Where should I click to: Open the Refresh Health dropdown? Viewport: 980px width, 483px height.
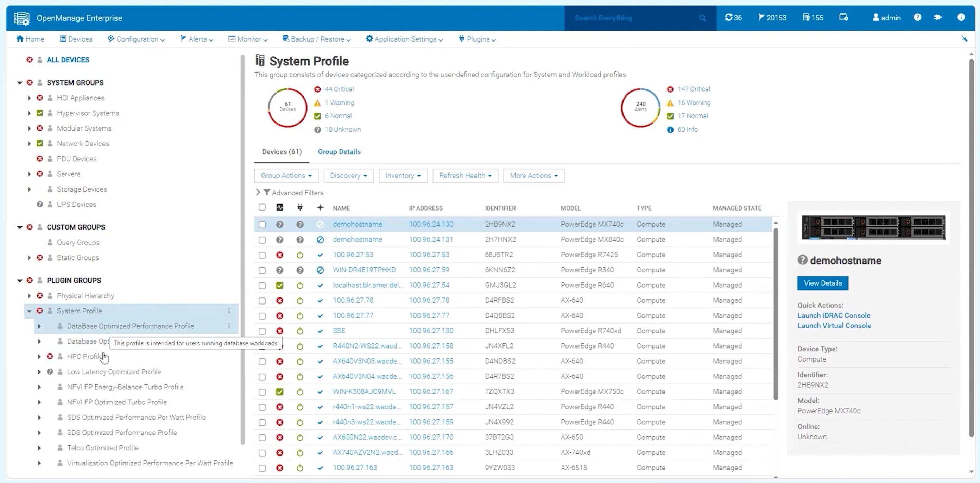click(x=465, y=175)
